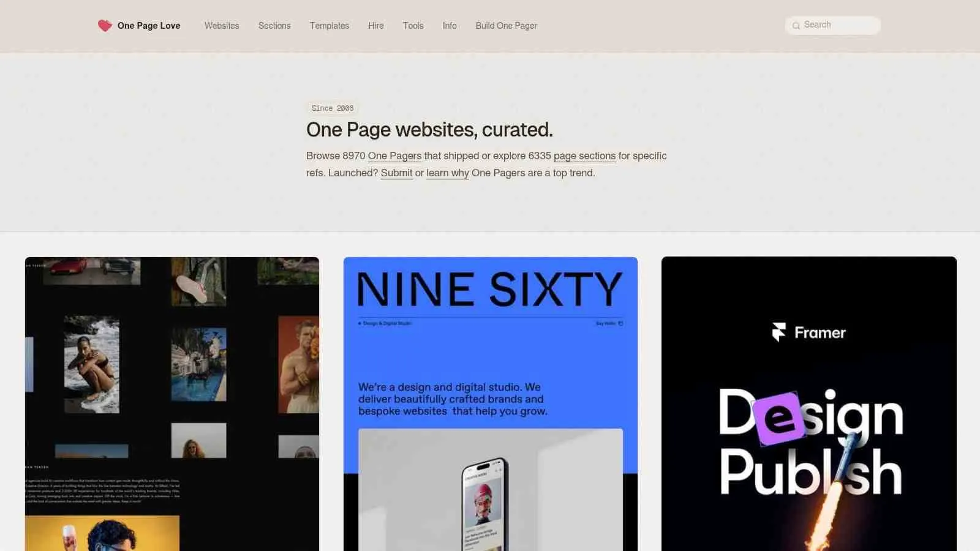980x551 pixels.
Task: Open Build One Pager link
Action: point(507,26)
